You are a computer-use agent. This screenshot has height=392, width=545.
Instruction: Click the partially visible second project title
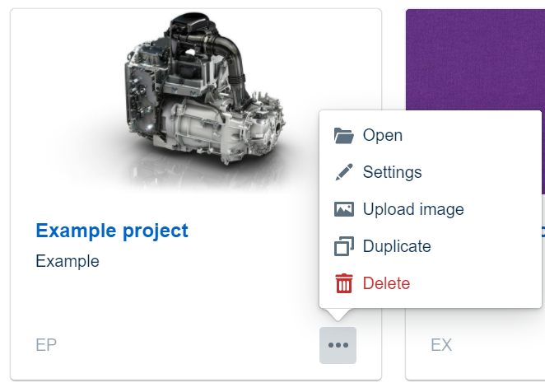[543, 231]
